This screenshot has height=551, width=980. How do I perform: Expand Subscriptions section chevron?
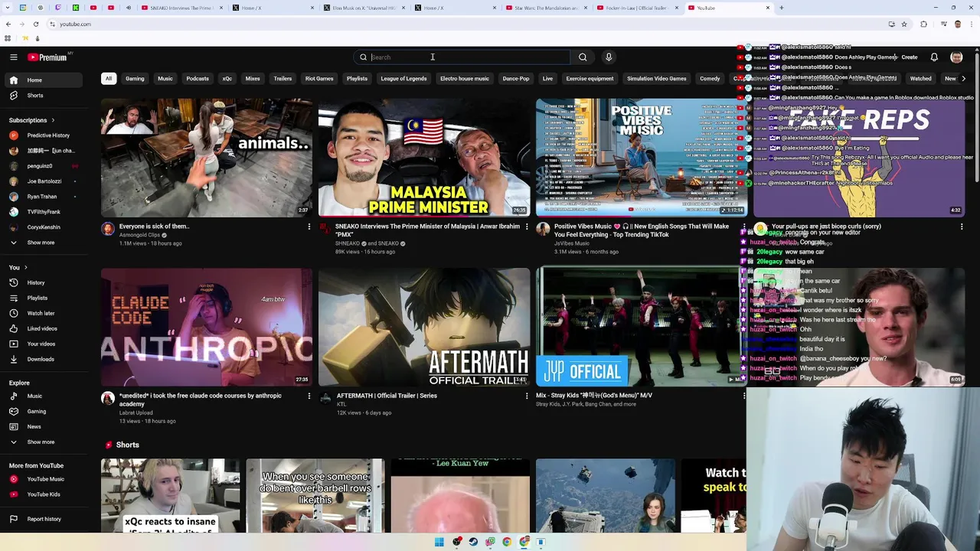click(x=53, y=120)
